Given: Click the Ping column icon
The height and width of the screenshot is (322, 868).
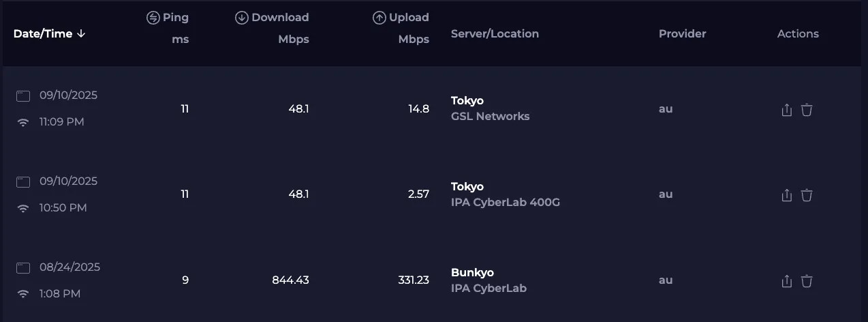Looking at the screenshot, I should point(153,18).
